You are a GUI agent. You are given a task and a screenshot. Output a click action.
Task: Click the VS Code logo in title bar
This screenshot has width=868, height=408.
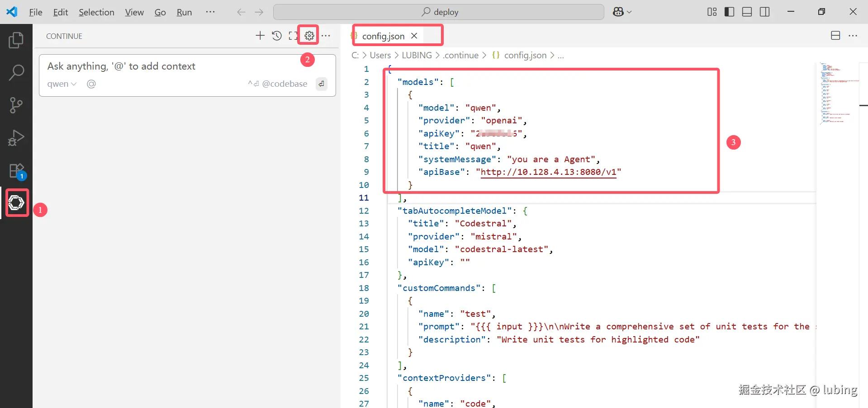[x=12, y=12]
